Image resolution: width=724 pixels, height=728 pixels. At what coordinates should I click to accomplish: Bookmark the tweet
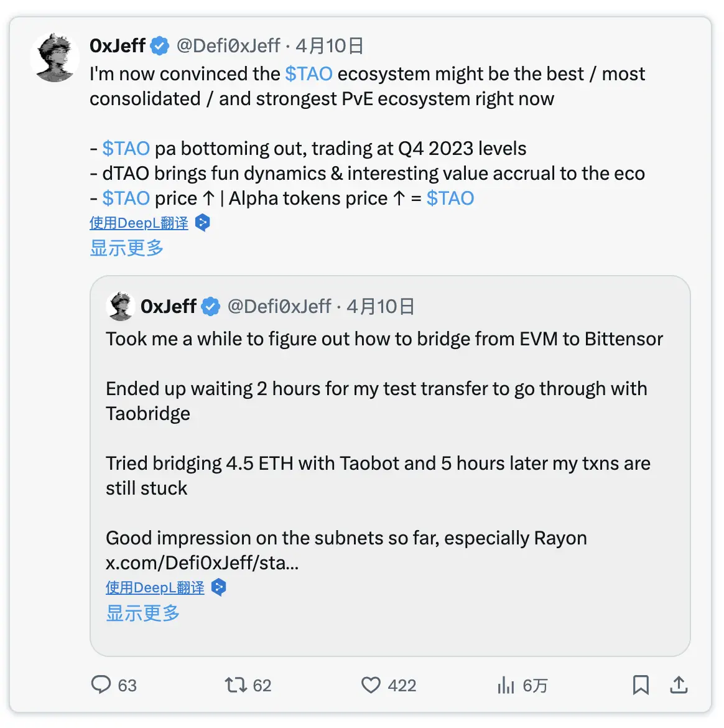click(x=641, y=685)
